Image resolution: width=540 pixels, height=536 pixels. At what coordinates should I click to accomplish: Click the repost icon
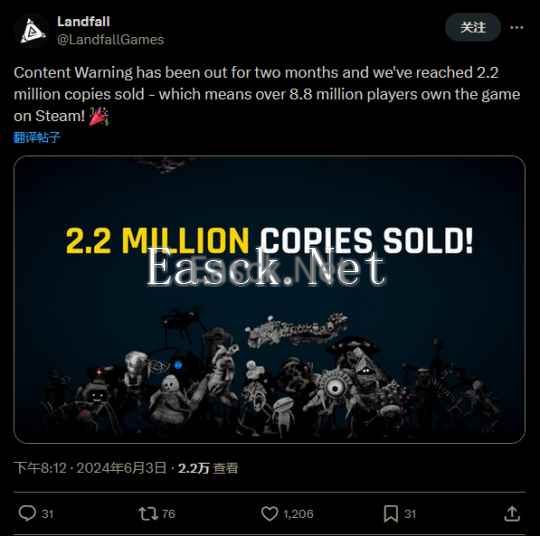[148, 514]
